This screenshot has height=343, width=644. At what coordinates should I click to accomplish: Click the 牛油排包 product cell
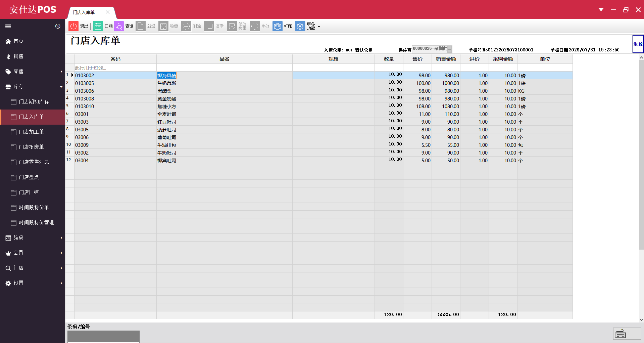pyautogui.click(x=225, y=145)
